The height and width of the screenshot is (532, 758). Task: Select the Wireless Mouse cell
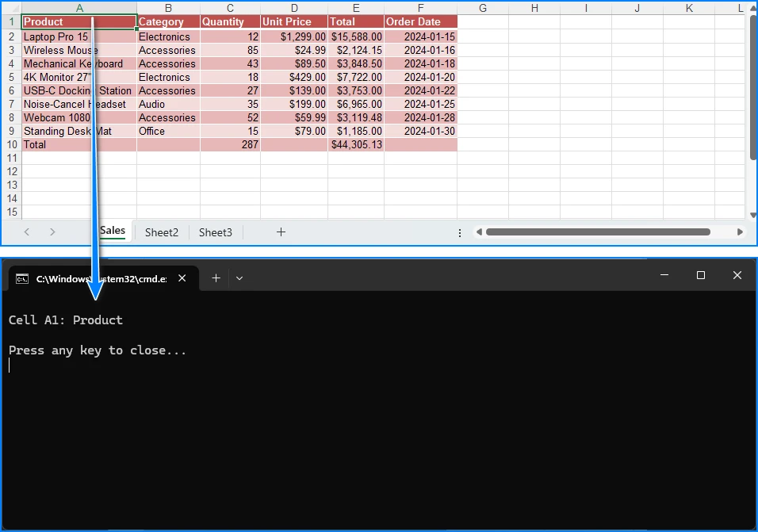pyautogui.click(x=79, y=50)
